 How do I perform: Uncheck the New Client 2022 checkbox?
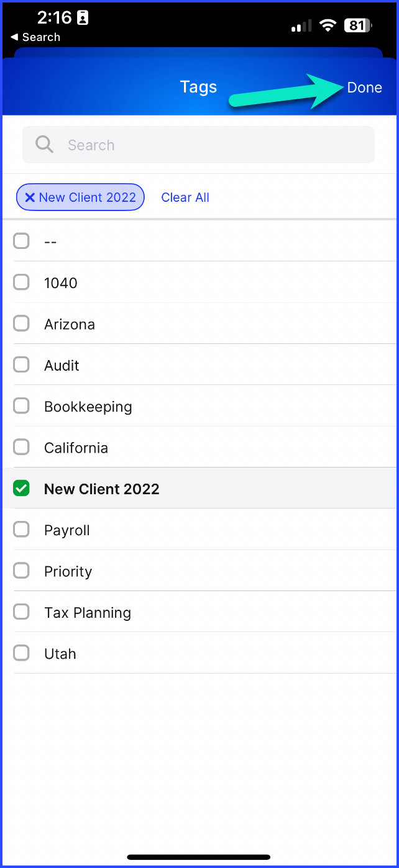(x=22, y=488)
